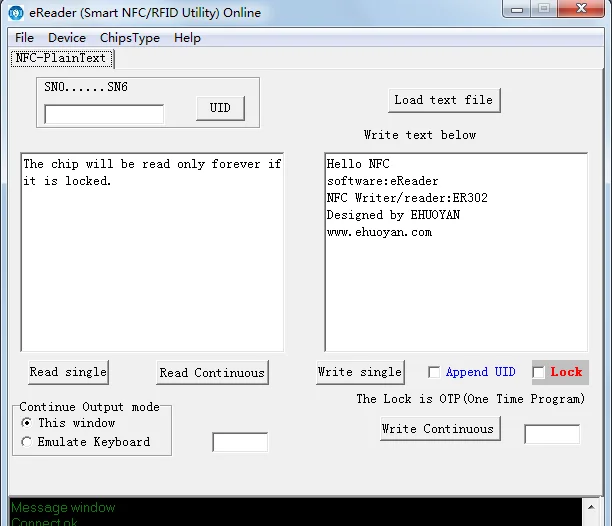Click the UID button
This screenshot has width=612, height=526.
tap(220, 108)
